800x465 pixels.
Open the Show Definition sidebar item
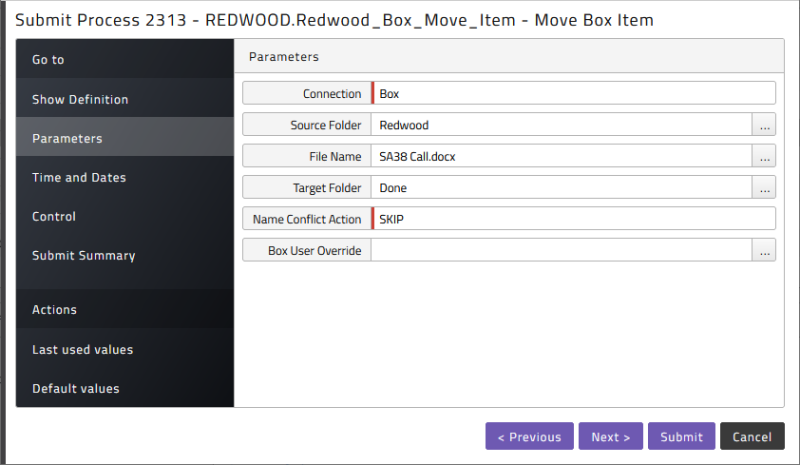(125, 100)
